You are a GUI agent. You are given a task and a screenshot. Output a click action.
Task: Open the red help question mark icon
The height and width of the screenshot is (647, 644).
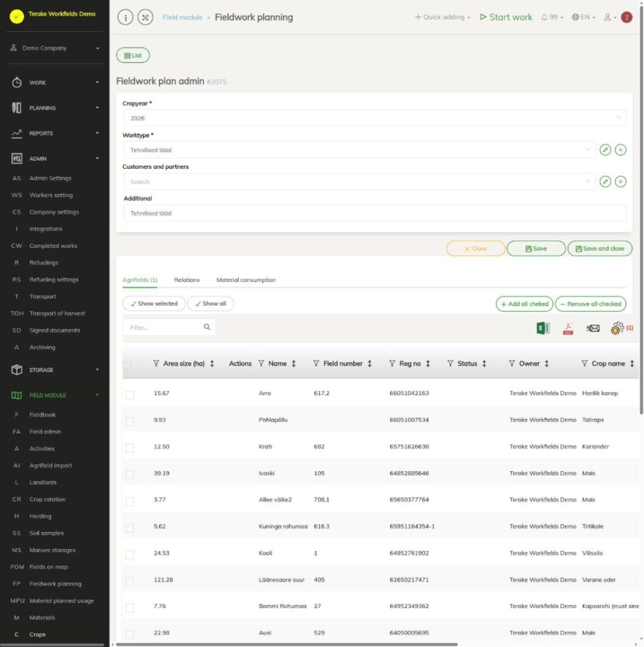point(627,17)
